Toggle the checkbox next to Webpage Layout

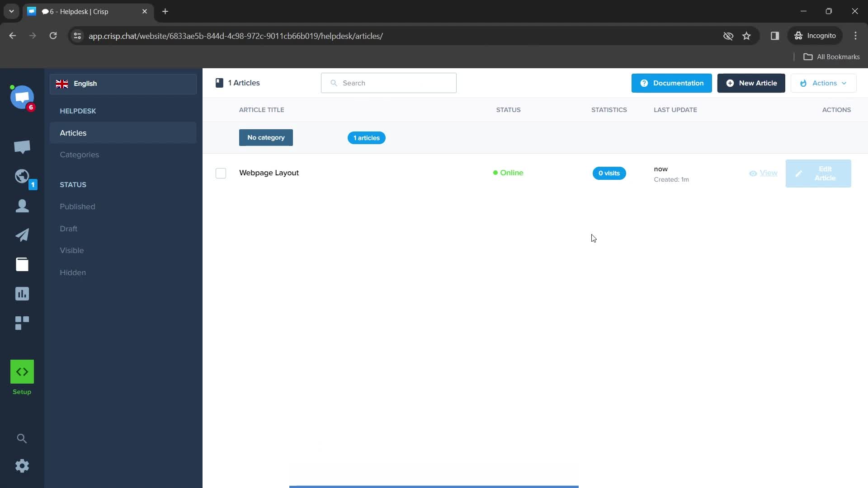pos(221,173)
